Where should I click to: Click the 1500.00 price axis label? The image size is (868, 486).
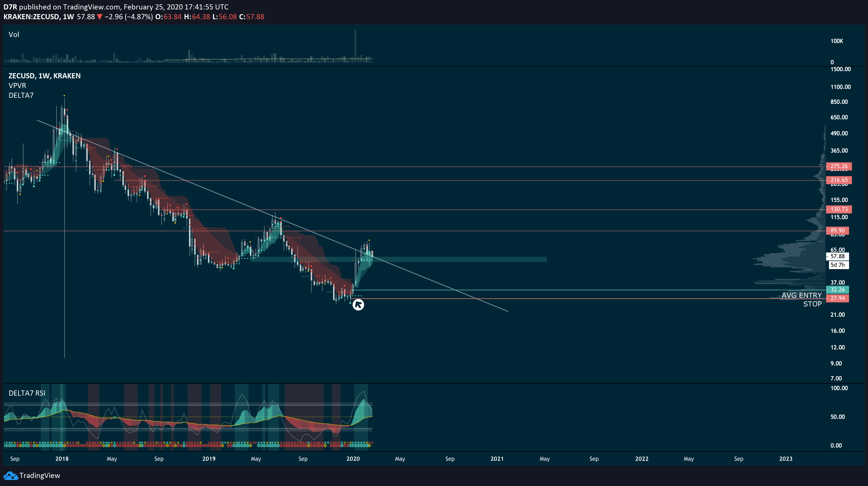tap(841, 69)
